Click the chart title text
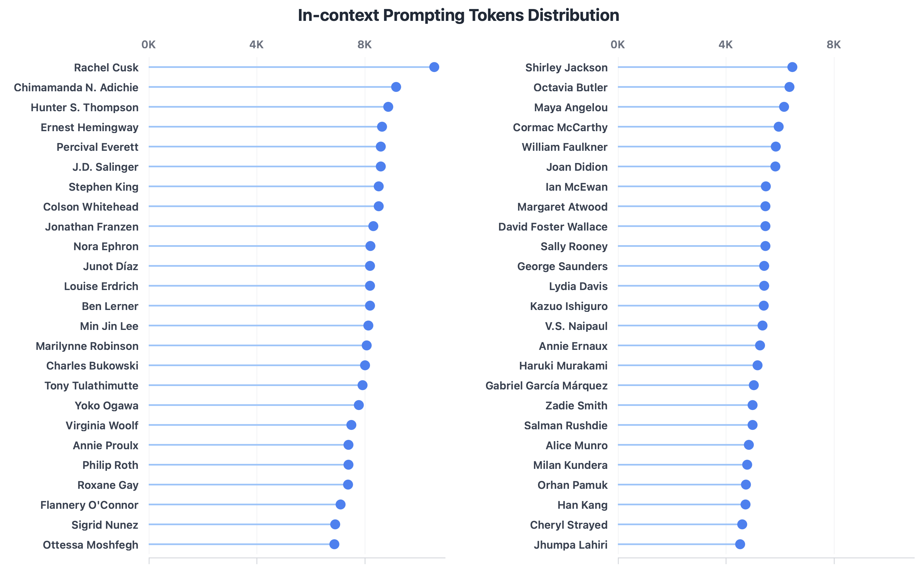 (x=458, y=16)
